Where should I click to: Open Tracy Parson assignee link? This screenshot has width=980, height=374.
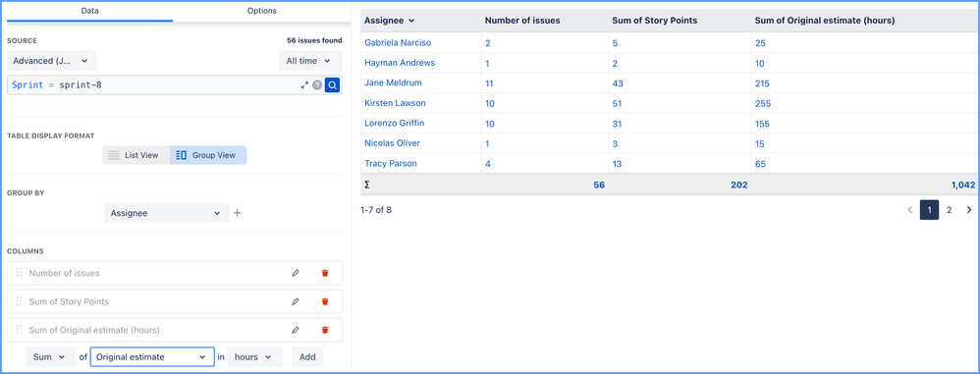click(x=391, y=164)
